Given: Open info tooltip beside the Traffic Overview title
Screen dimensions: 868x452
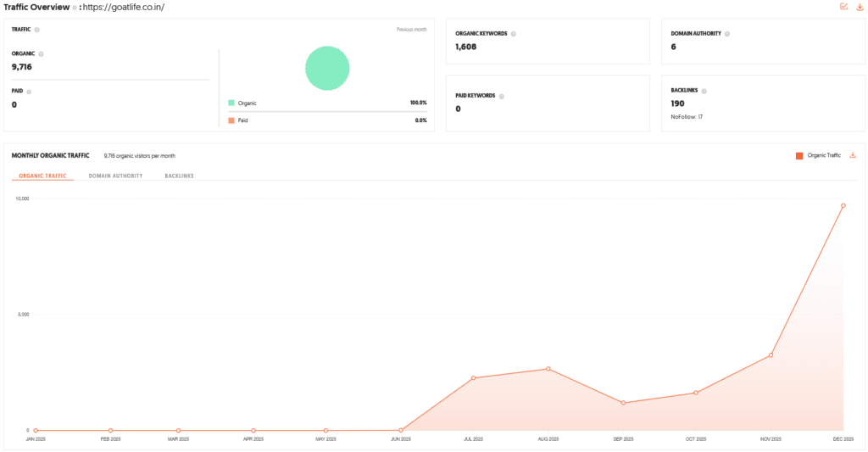Looking at the screenshot, I should 75,8.
